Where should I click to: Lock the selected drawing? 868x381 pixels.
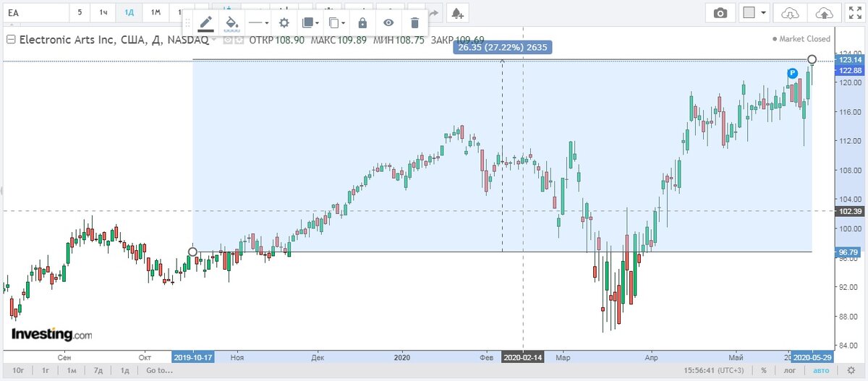(x=362, y=22)
